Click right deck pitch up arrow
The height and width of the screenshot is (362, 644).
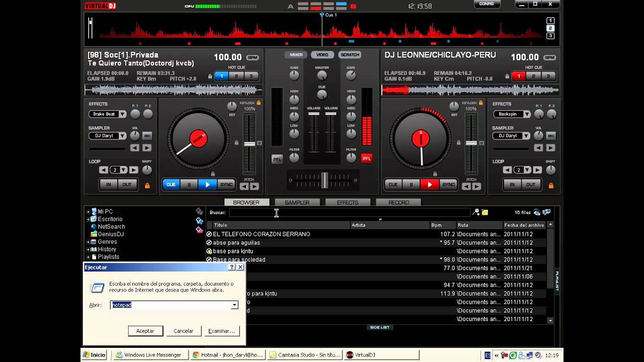click(x=477, y=187)
